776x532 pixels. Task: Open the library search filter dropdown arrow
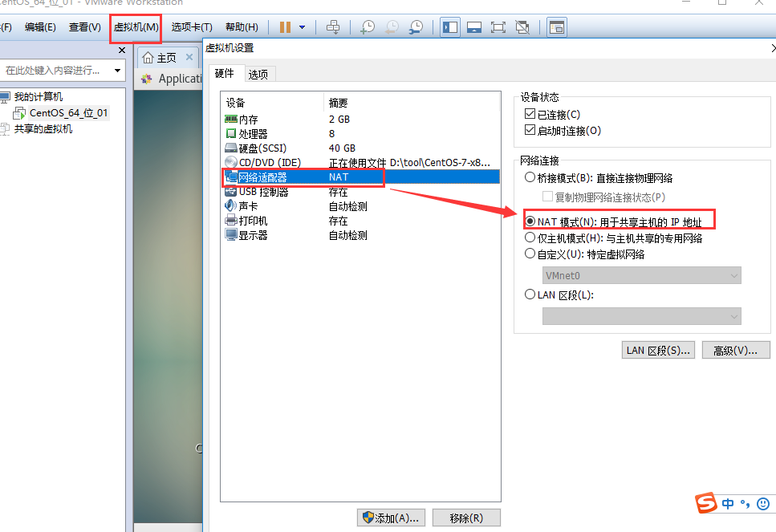(x=117, y=71)
